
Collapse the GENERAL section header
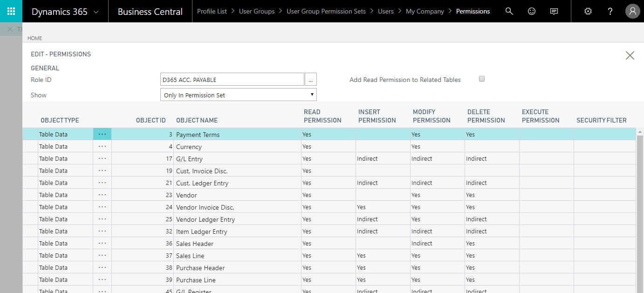(45, 68)
